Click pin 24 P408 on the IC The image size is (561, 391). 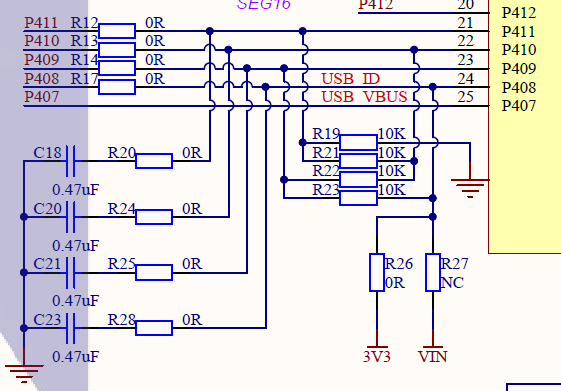pyautogui.click(x=473, y=87)
